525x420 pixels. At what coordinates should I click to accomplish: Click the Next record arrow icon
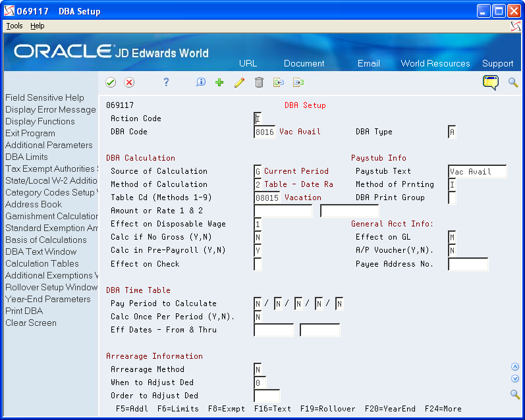coord(298,82)
